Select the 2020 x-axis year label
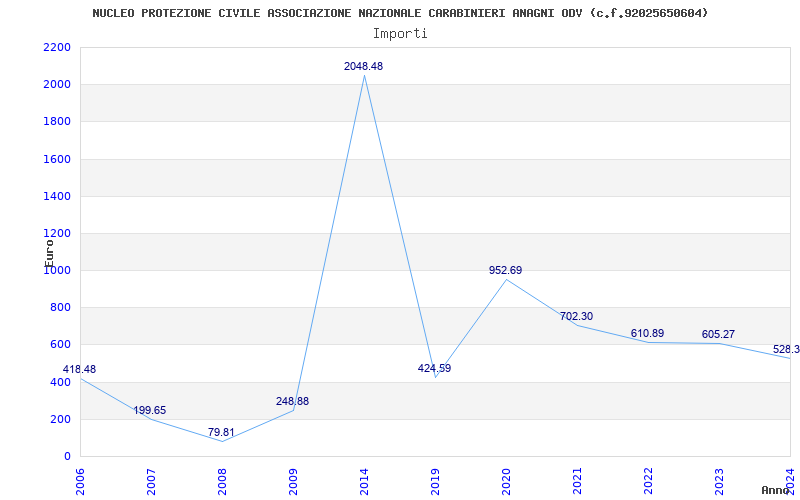800x500 pixels. 506,482
